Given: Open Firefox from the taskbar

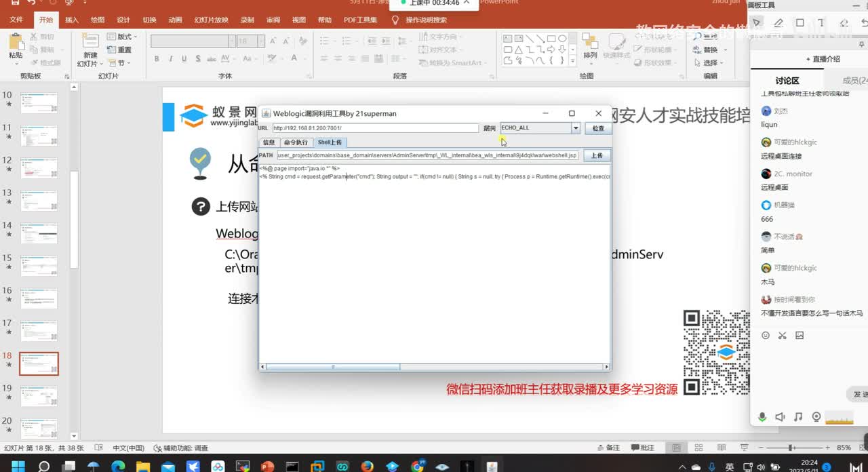Looking at the screenshot, I should click(x=367, y=466).
